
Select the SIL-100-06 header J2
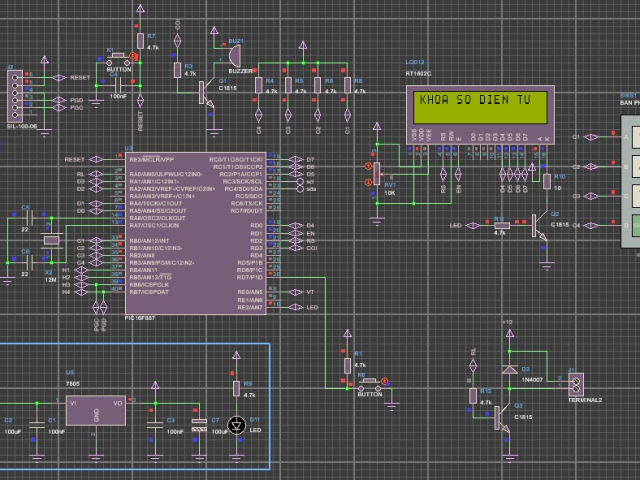pos(15,96)
